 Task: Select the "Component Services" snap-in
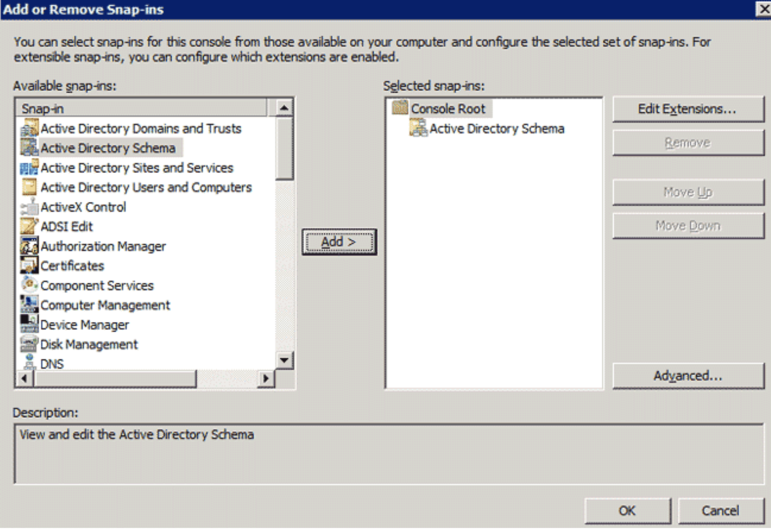(x=97, y=285)
